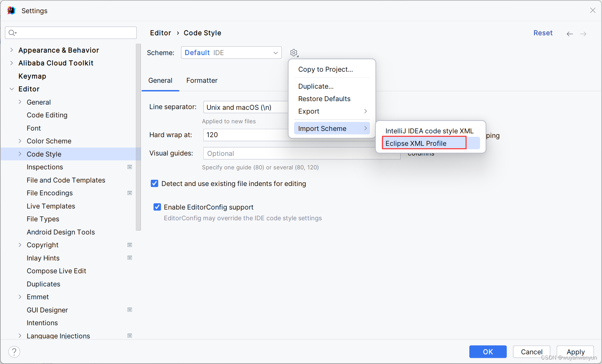602x364 pixels.
Task: Click the Reset link
Action: pyautogui.click(x=543, y=33)
